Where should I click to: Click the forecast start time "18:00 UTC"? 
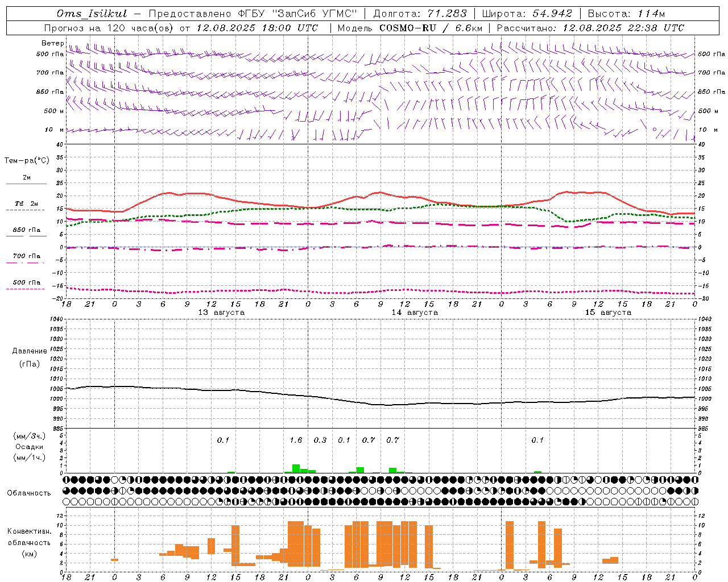[x=291, y=28]
